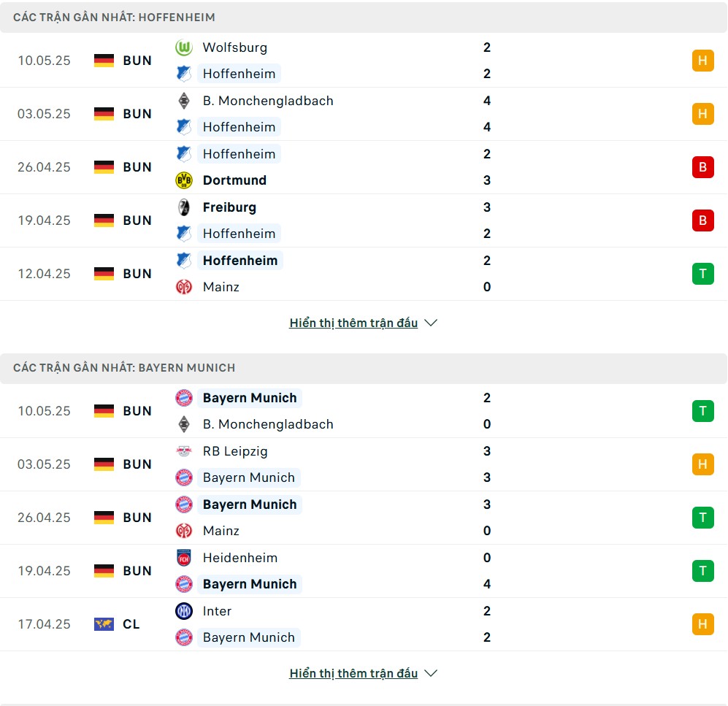Open 'Hiển thị thêm trận đấu' under Bayern Munich

[x=353, y=673]
